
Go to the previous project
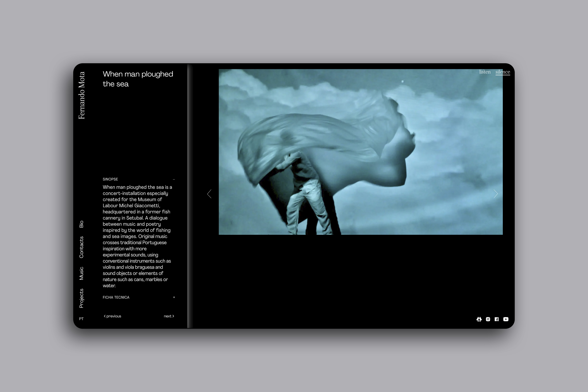tap(112, 316)
